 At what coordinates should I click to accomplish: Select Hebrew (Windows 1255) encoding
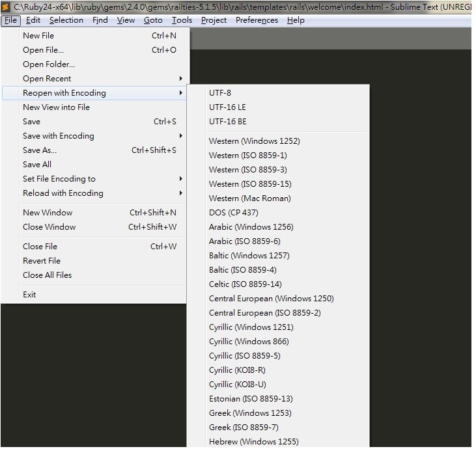coord(279,441)
